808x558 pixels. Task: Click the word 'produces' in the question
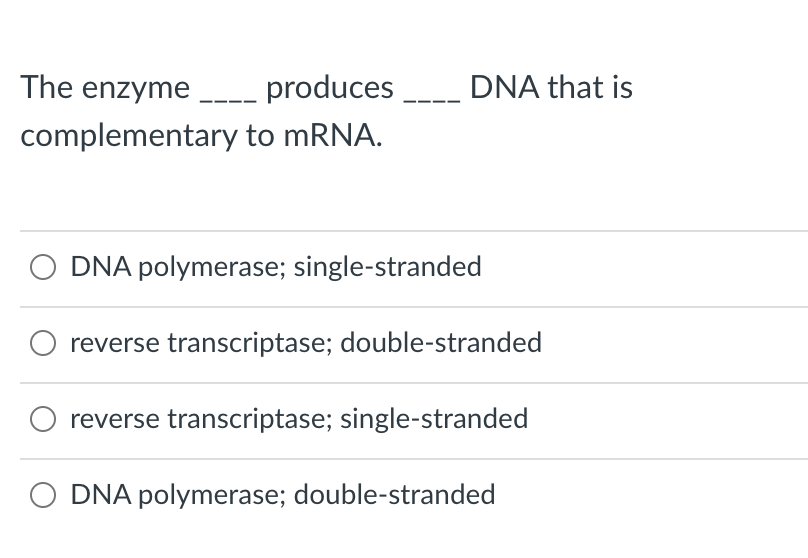[x=330, y=88]
